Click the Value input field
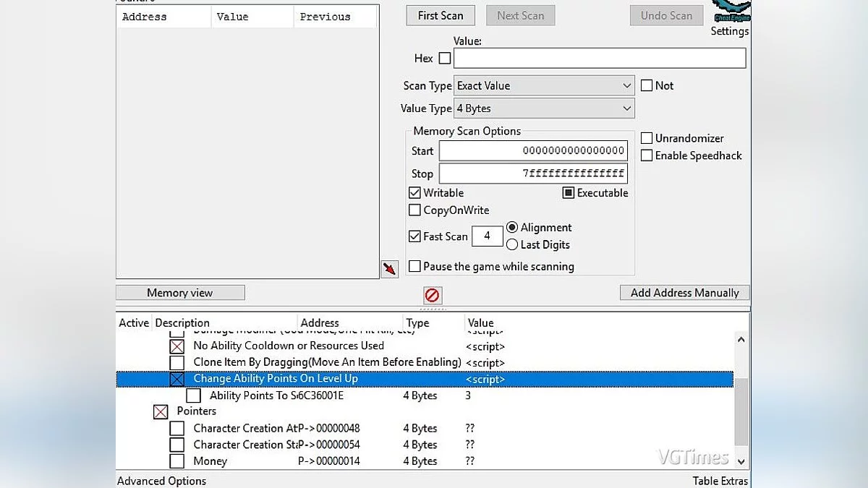Screen dimensions: 868x488 tap(599, 59)
